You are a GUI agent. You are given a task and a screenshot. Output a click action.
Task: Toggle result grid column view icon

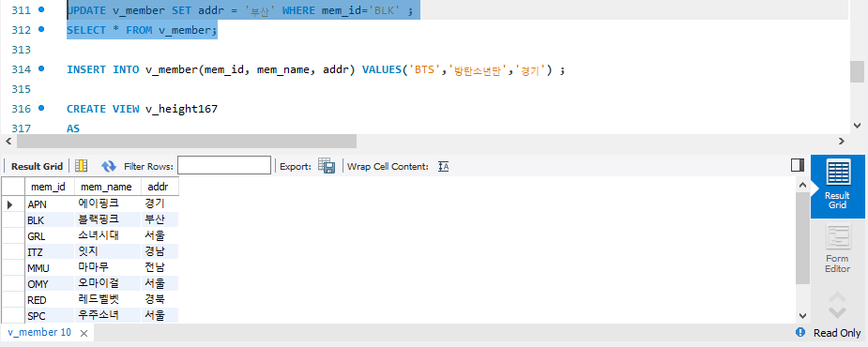82,165
